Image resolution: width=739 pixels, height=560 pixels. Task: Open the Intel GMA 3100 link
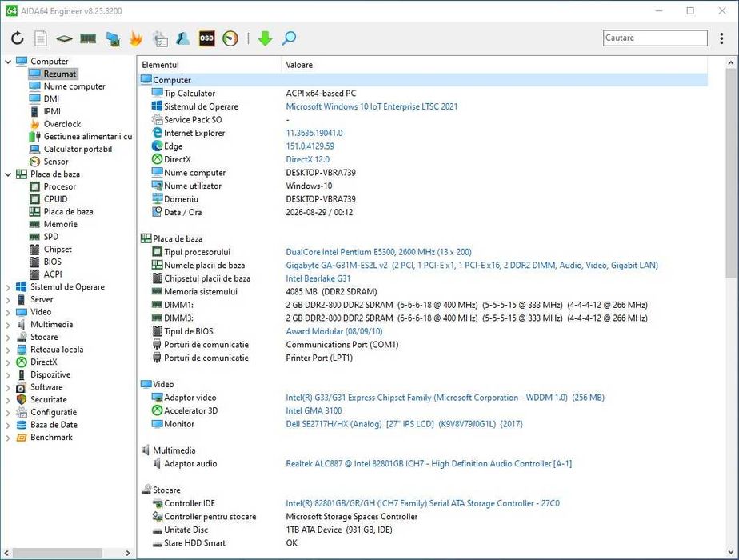314,410
